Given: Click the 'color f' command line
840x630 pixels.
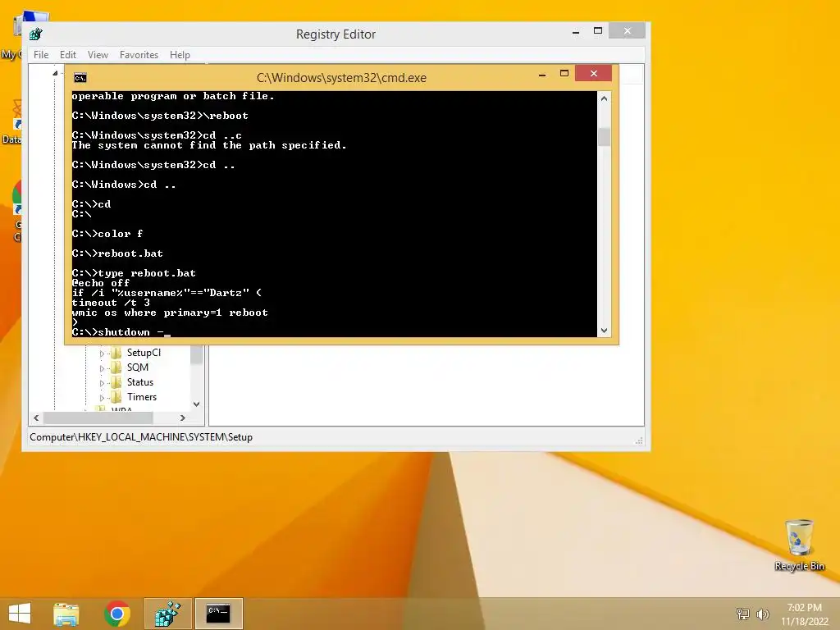Looking at the screenshot, I should [107, 234].
